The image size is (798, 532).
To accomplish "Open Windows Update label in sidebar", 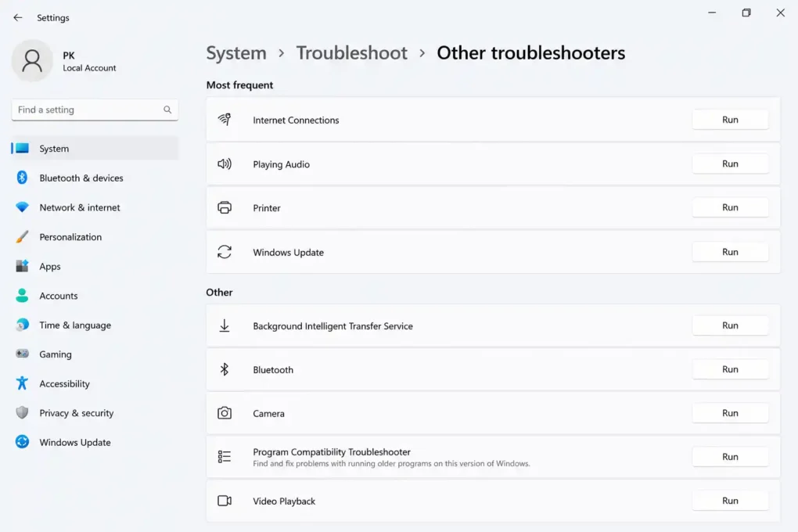I will pos(75,442).
